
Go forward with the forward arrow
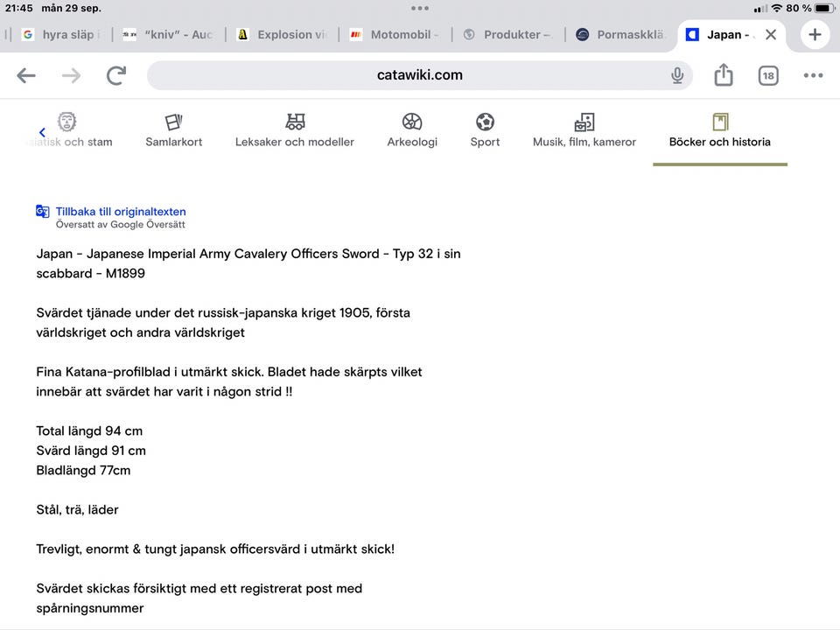pos(71,75)
